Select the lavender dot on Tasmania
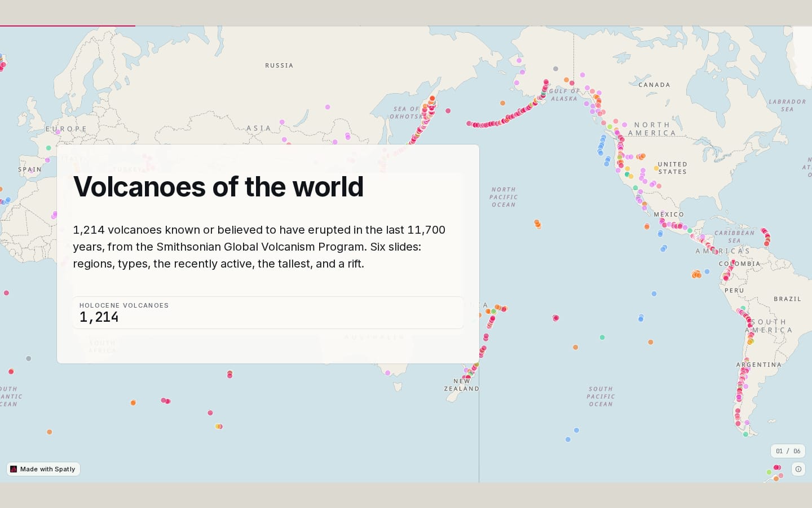Image resolution: width=812 pixels, height=508 pixels. tap(387, 373)
